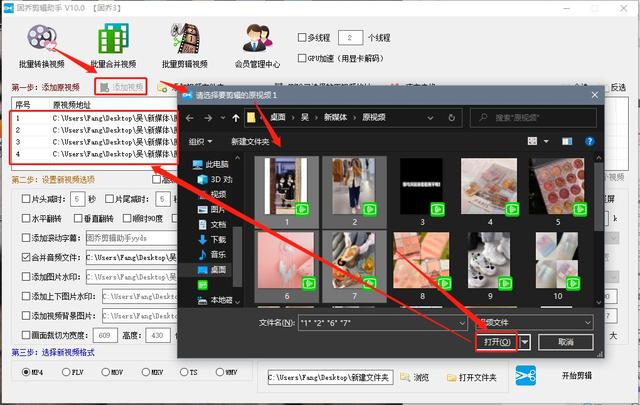Click the output folder path field
640x405 pixels.
tap(330, 378)
